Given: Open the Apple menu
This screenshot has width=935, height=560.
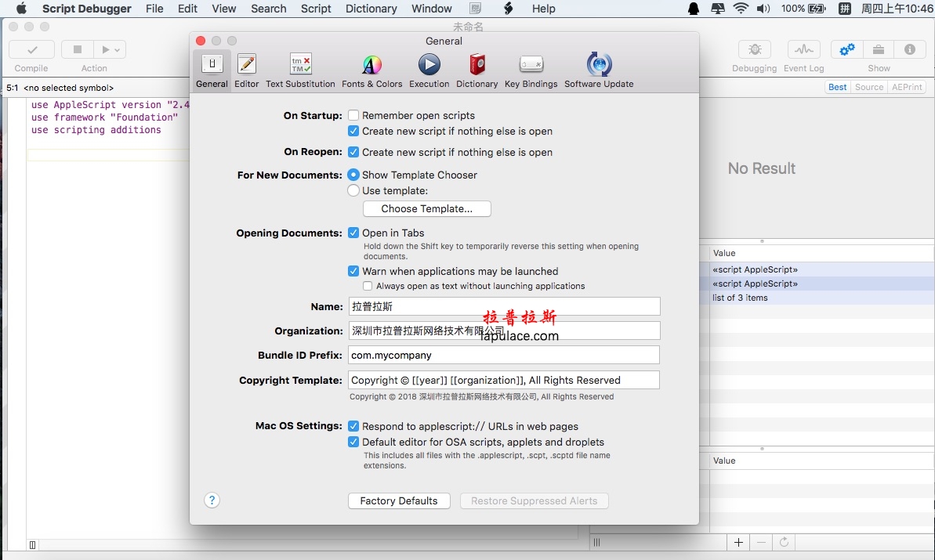Looking at the screenshot, I should pyautogui.click(x=21, y=9).
